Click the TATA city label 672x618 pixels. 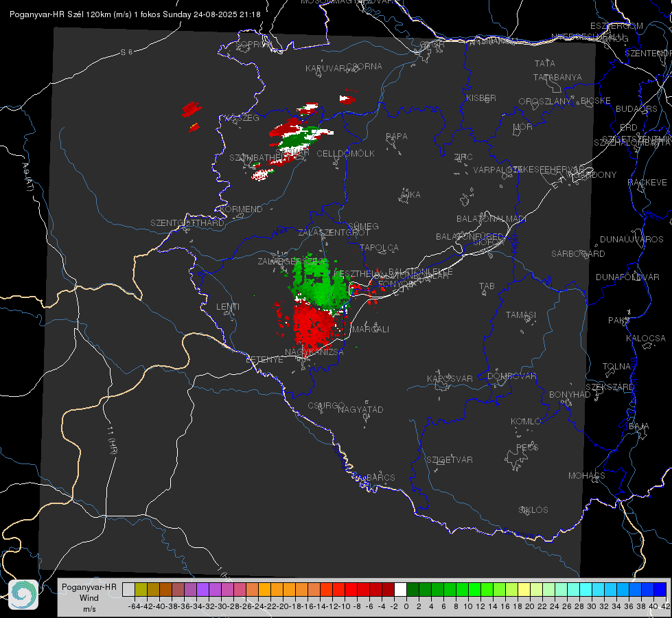coord(545,63)
